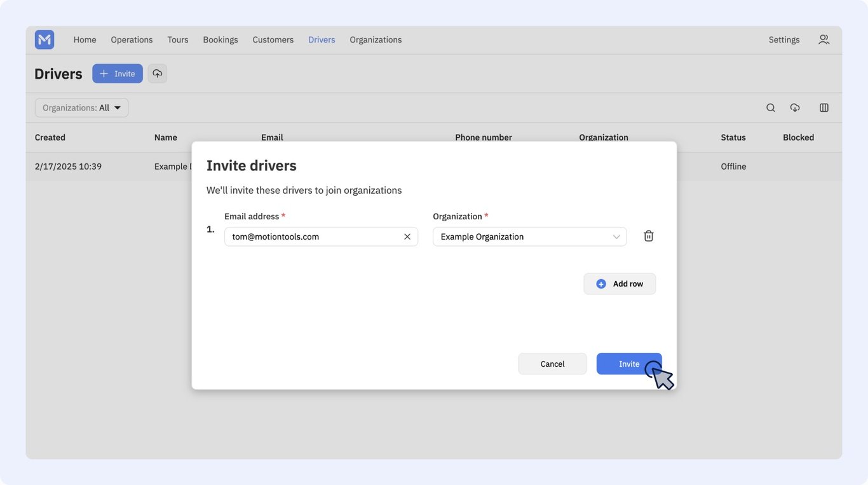Select the Drivers nav item
This screenshot has width=868, height=485.
coord(322,39)
